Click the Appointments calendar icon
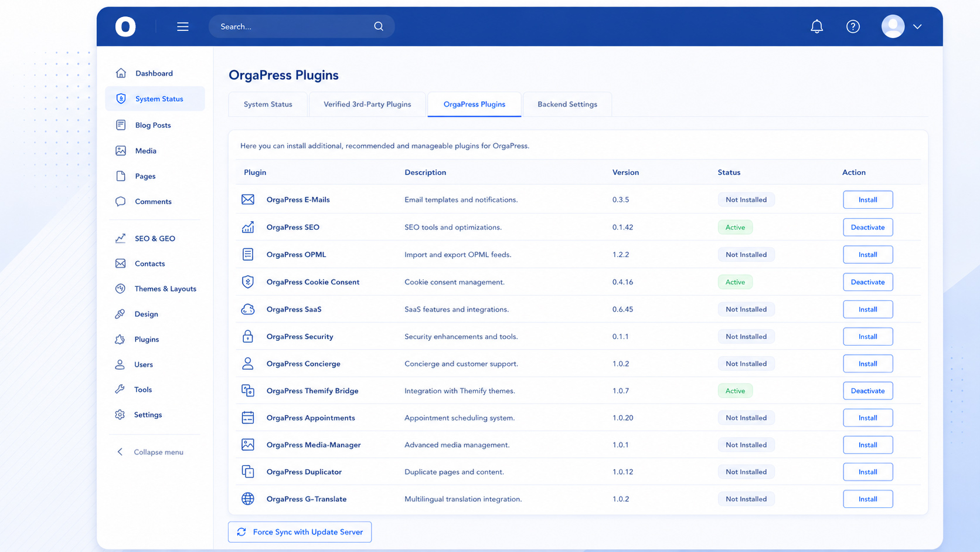 pyautogui.click(x=248, y=418)
